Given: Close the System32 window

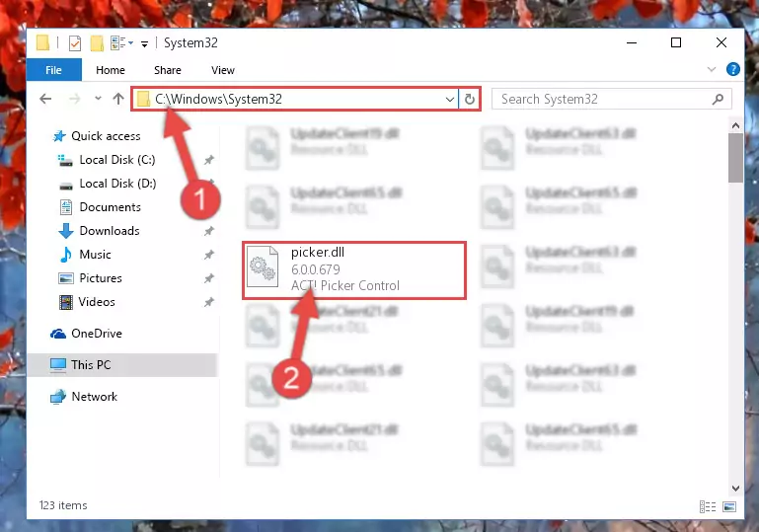Looking at the screenshot, I should 721,42.
